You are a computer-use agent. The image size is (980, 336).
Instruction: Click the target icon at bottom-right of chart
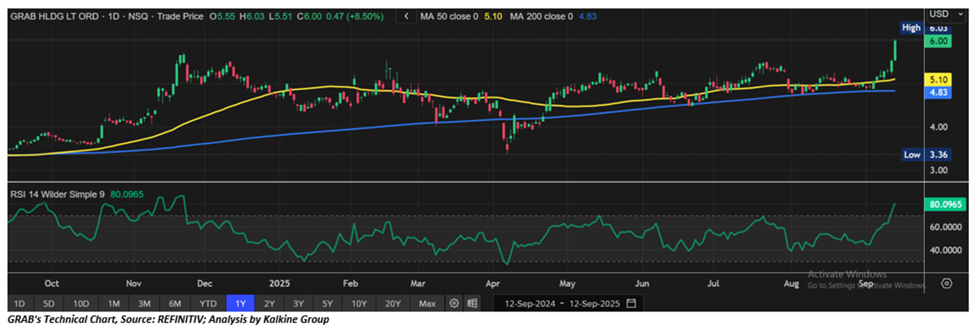(946, 283)
